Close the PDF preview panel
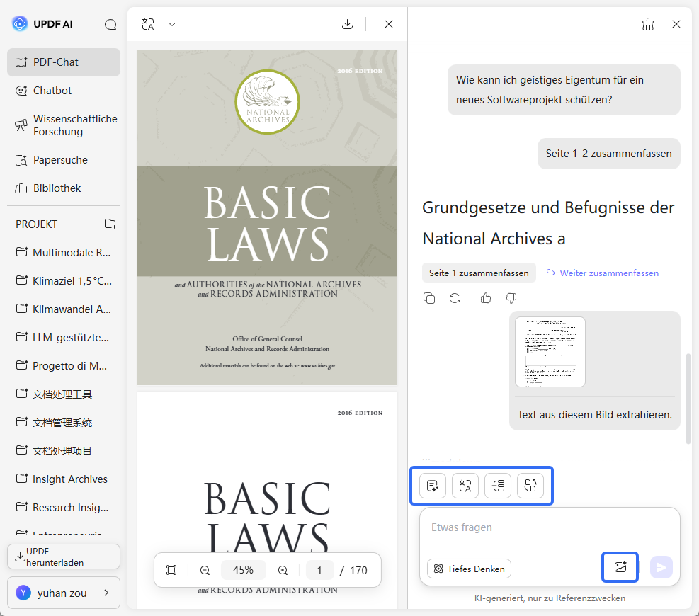The height and width of the screenshot is (616, 699). coord(389,24)
